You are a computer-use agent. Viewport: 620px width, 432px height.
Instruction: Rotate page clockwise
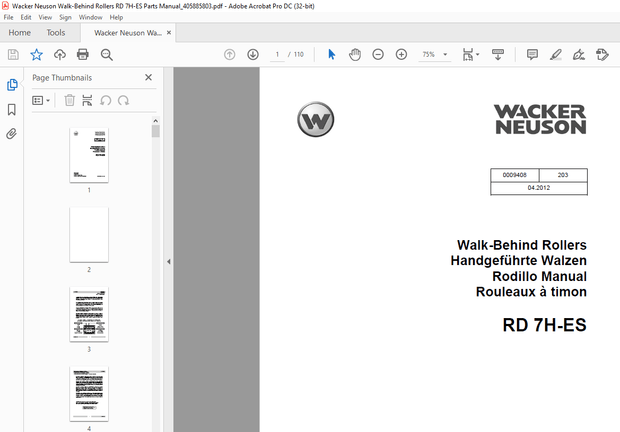(123, 100)
